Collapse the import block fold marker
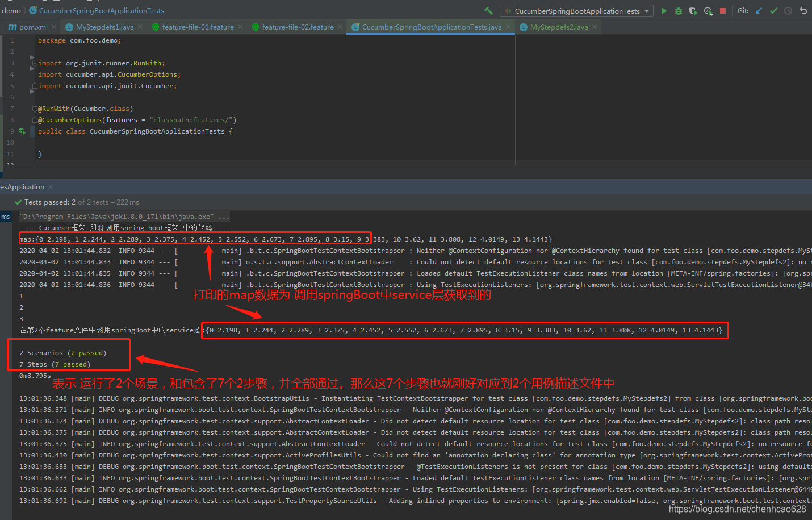The image size is (812, 520). 35,63
